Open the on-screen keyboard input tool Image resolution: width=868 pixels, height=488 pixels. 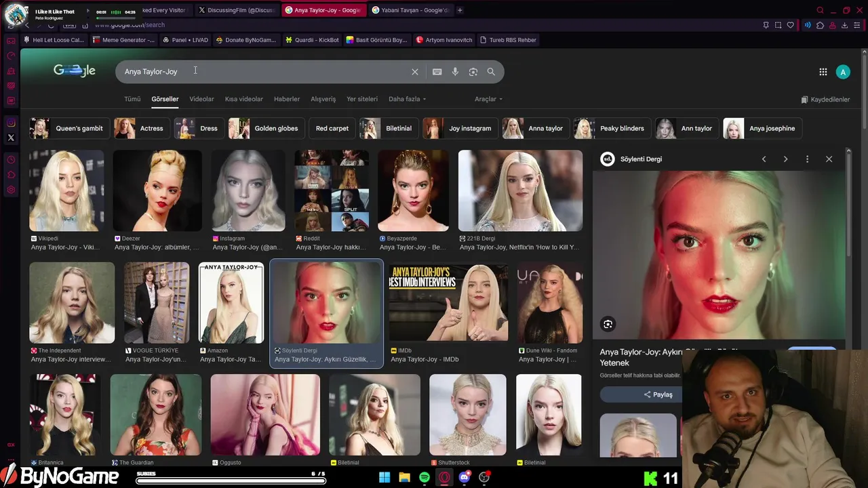(437, 72)
